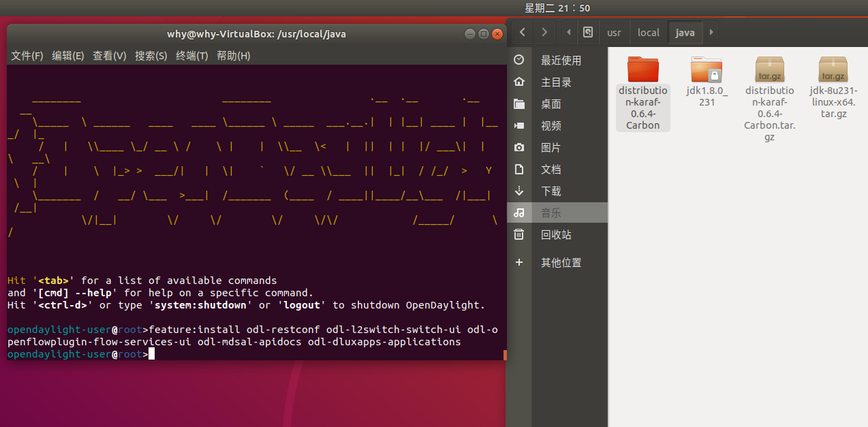The width and height of the screenshot is (868, 427).
Task: Click the root disk path icon
Action: click(x=588, y=32)
